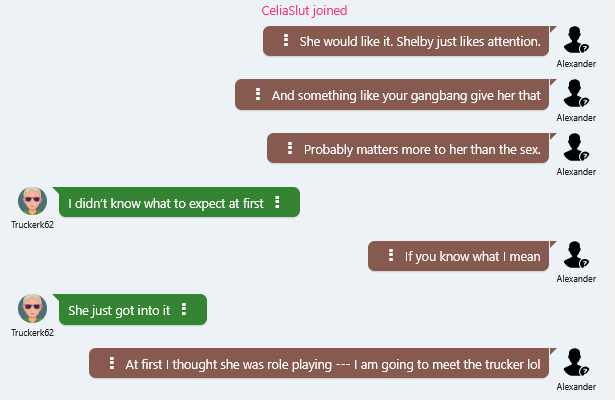Click the kebab menu on "She just got into it"
Viewport: 615px width, 400px height.
point(184,310)
